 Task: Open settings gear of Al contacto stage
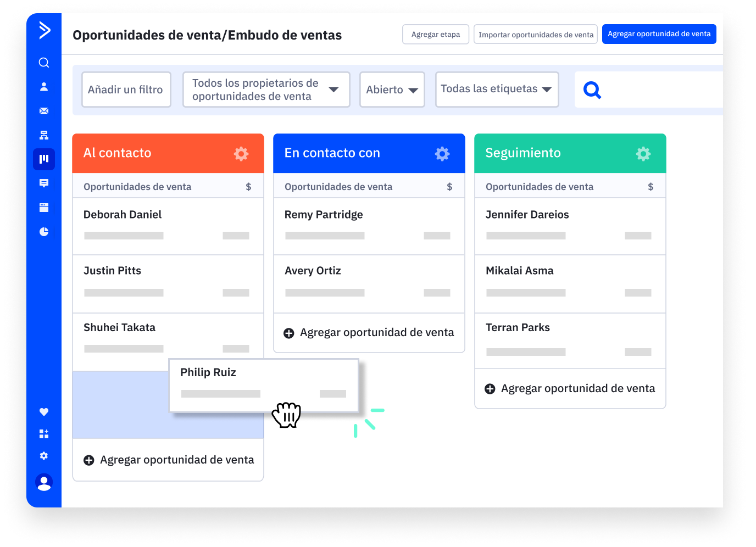[241, 153]
